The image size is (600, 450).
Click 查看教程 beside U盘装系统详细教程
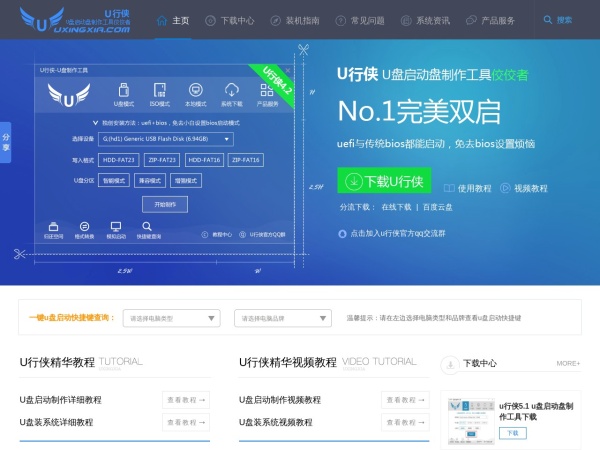tap(186, 422)
